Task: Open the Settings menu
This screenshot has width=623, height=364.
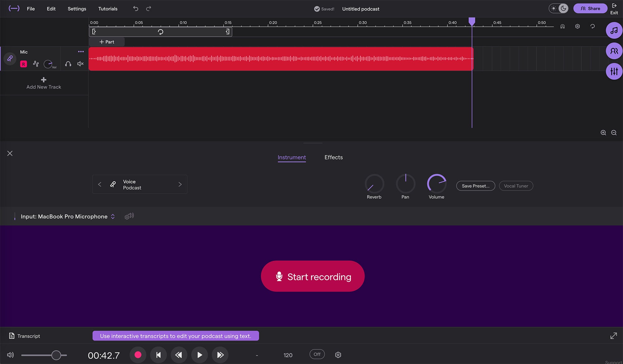Action: tap(77, 9)
